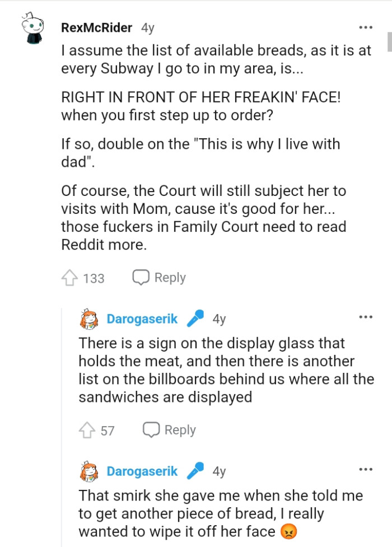
Task: Click Darogaserik's avatar on the display glass comment
Action: pos(90,320)
